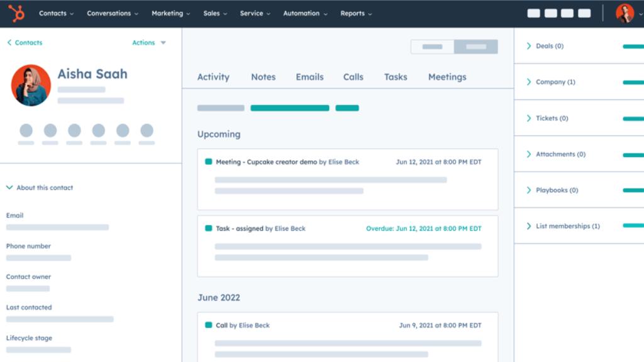
Task: Expand the List memberships (1) section
Action: (x=529, y=226)
